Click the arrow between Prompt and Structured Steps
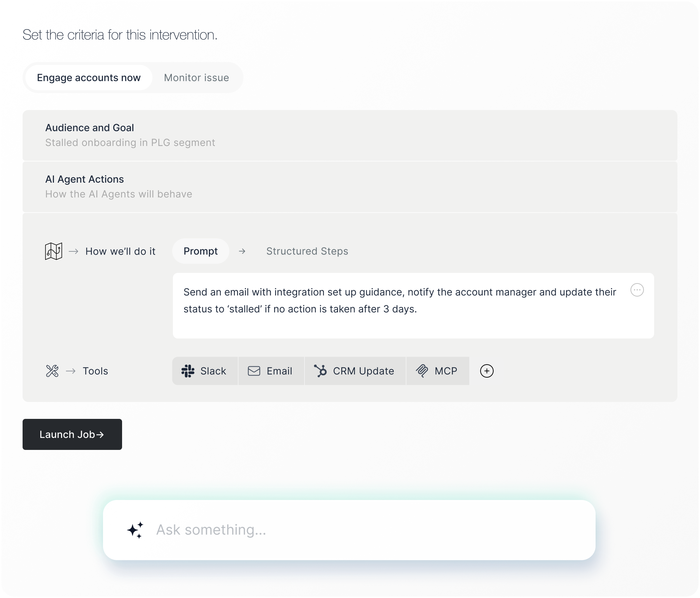700x598 pixels. pos(242,251)
